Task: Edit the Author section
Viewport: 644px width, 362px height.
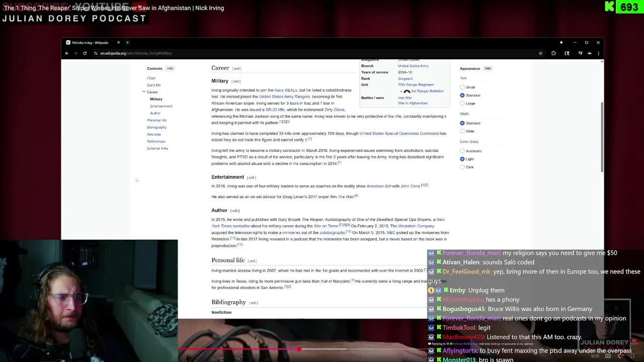Action: coord(235,211)
